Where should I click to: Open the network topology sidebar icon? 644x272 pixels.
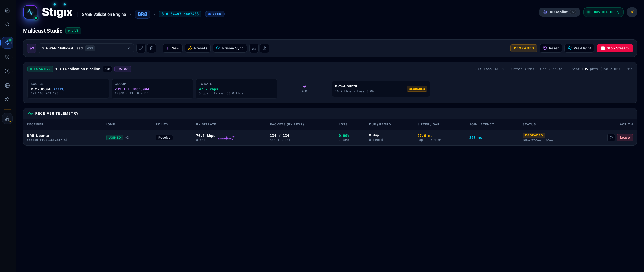click(x=7, y=119)
